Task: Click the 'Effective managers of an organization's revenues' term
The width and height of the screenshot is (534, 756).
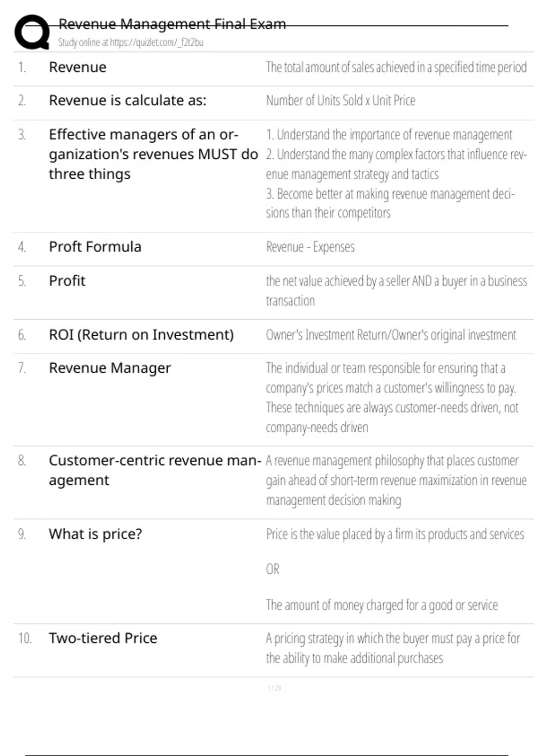Action: [154, 154]
